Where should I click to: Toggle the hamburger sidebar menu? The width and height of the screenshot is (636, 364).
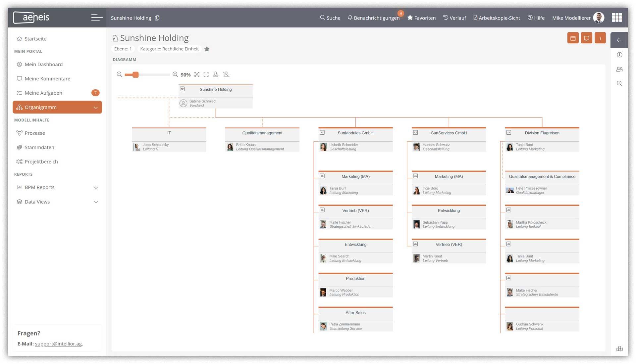97,18
